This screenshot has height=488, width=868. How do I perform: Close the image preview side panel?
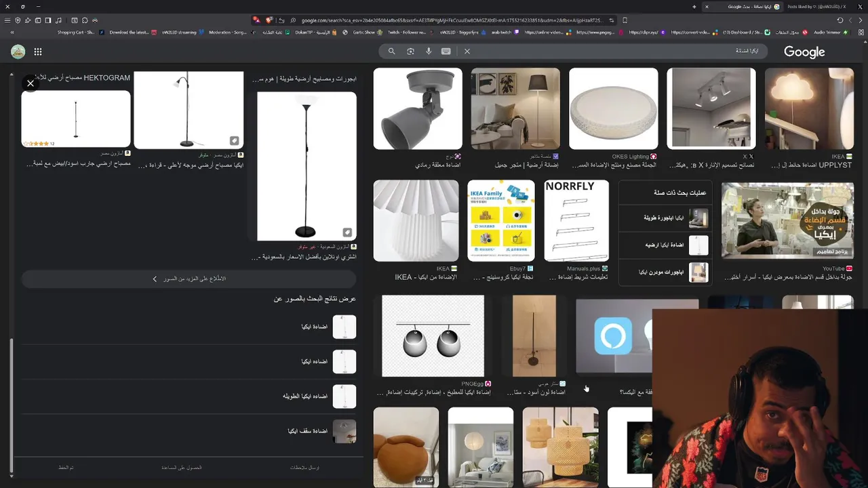pyautogui.click(x=31, y=83)
